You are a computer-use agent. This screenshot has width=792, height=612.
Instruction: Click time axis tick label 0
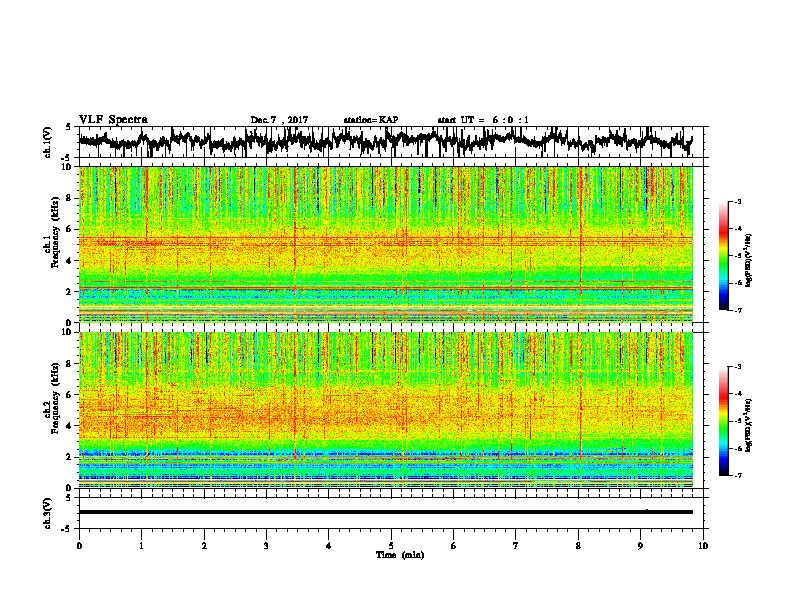(x=79, y=546)
